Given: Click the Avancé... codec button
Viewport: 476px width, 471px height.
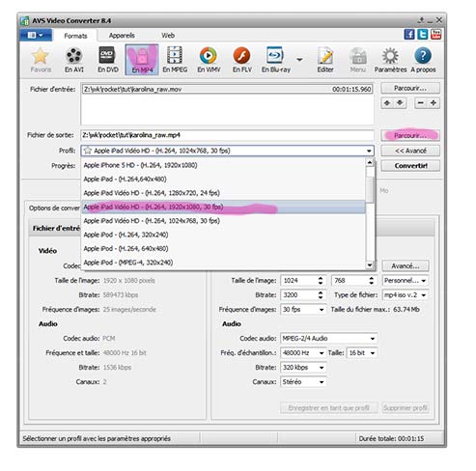Looking at the screenshot, I should 406,266.
